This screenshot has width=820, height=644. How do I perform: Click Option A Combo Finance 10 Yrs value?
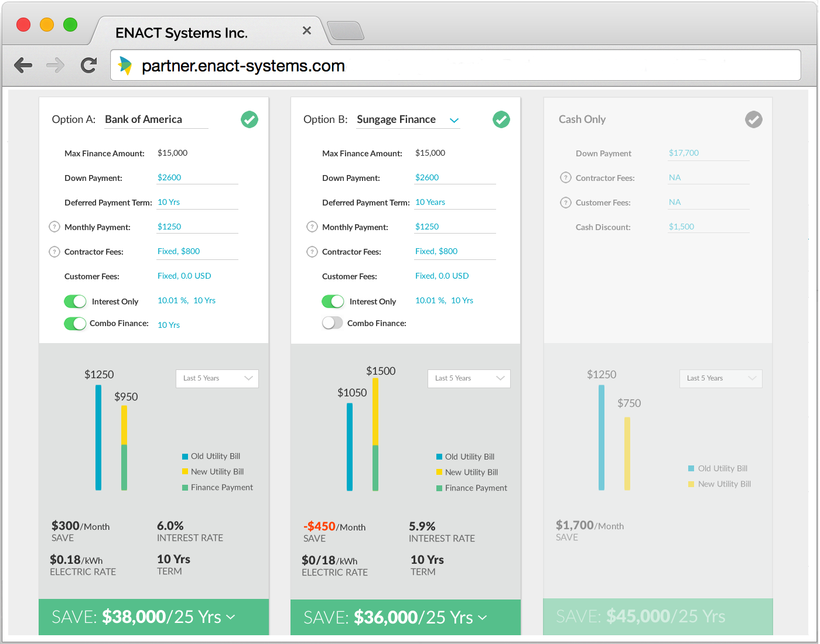169,325
